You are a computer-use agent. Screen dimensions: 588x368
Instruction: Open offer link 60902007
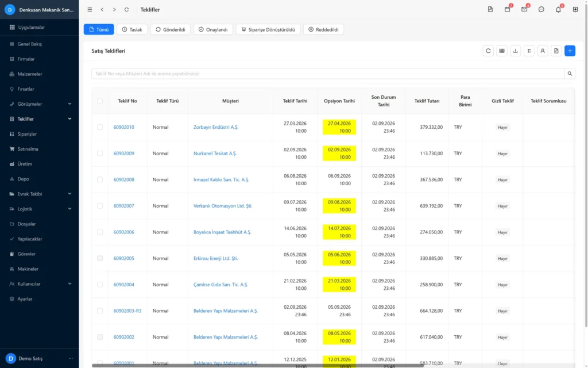pyautogui.click(x=124, y=206)
